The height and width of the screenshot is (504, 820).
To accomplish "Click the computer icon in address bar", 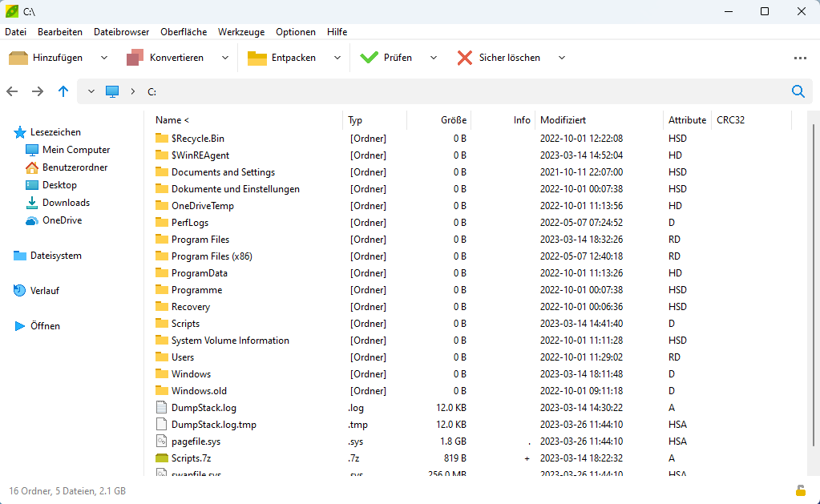I will [x=112, y=91].
